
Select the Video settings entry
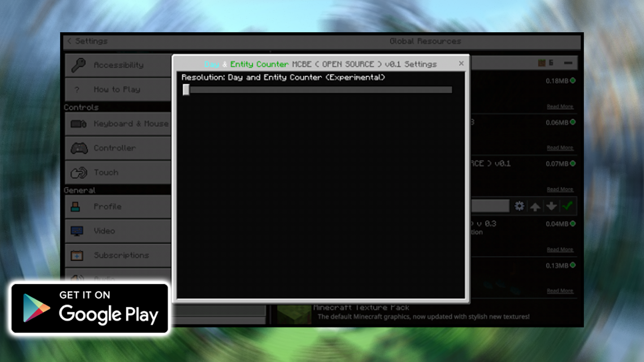118,231
